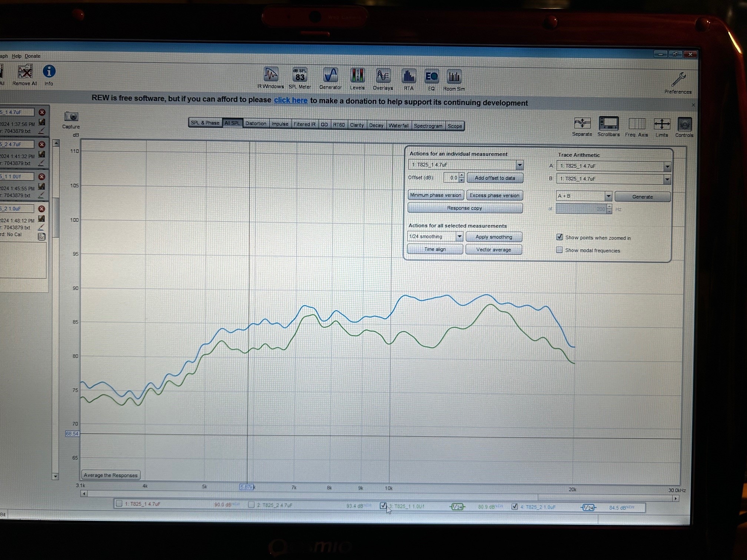Click Average the Responses button
This screenshot has height=560, width=747.
(110, 475)
